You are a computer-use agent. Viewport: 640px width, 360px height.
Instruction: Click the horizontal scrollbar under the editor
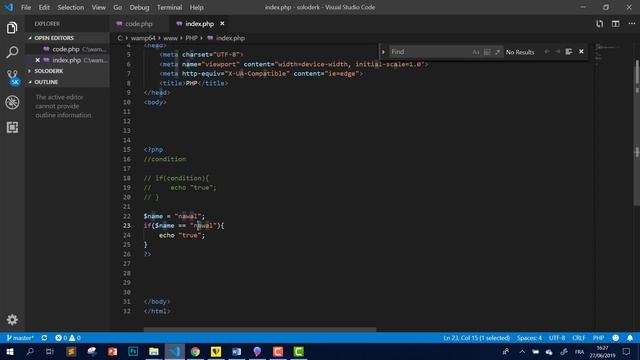tap(260, 329)
